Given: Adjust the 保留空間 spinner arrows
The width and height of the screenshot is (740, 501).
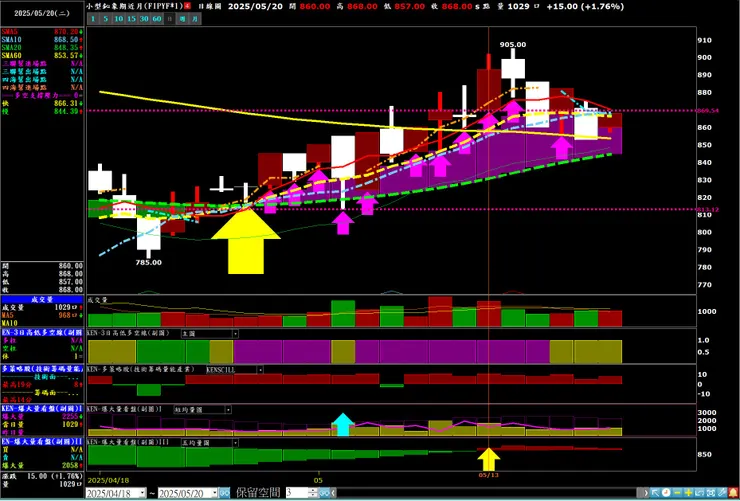Looking at the screenshot, I should pos(313,493).
